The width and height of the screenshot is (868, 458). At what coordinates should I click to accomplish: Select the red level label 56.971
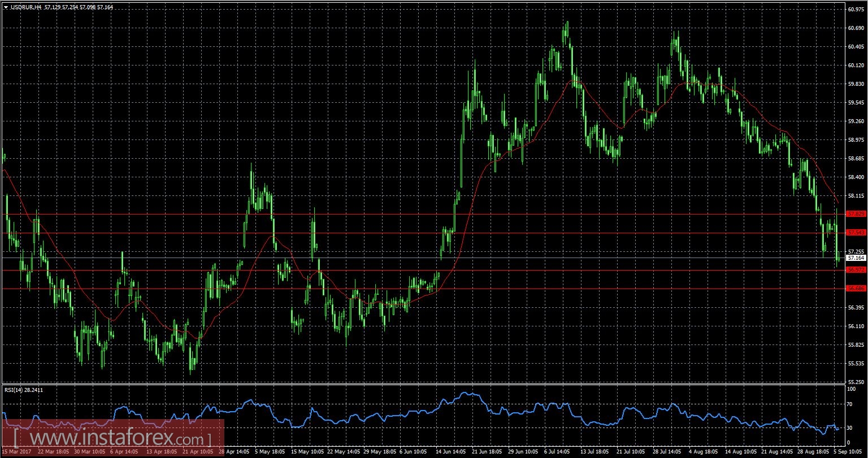pyautogui.click(x=856, y=270)
